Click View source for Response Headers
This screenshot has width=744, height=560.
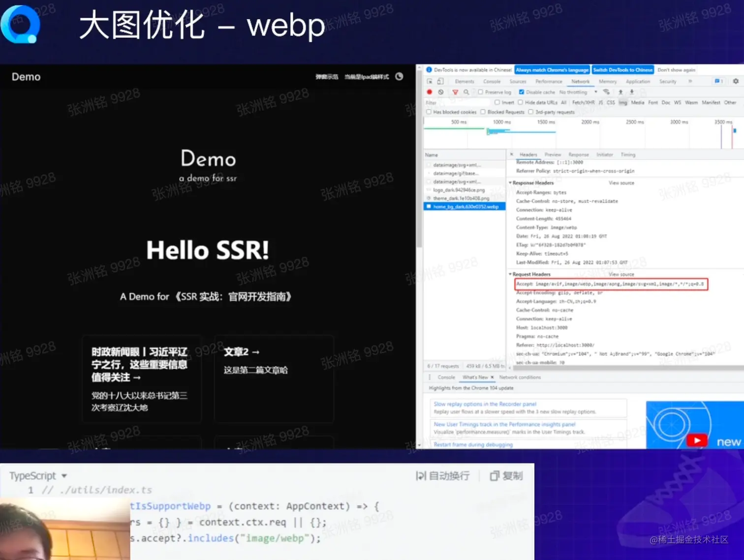click(621, 183)
